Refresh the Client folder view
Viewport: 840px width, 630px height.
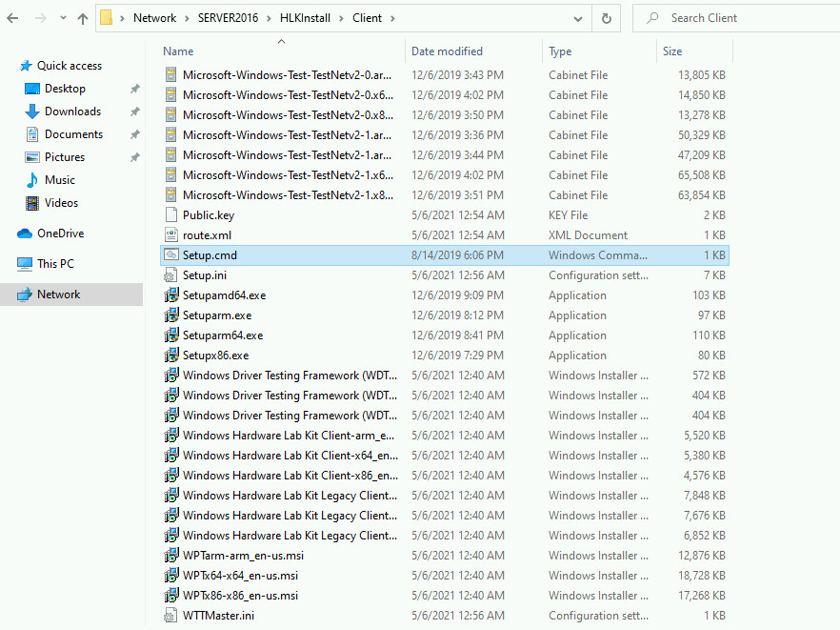click(606, 18)
